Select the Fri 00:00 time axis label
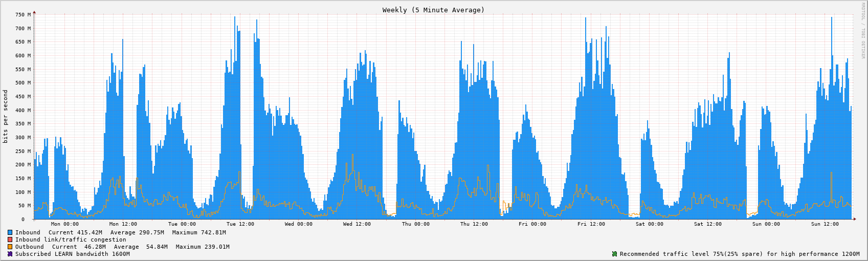The image size is (868, 261). click(532, 224)
